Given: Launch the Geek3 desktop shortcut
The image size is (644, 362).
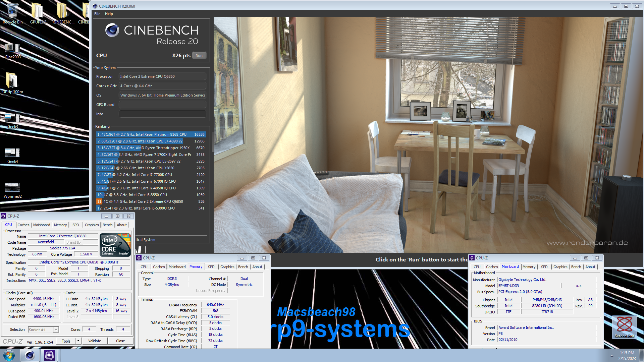Looking at the screenshot, I should pos(12,121).
